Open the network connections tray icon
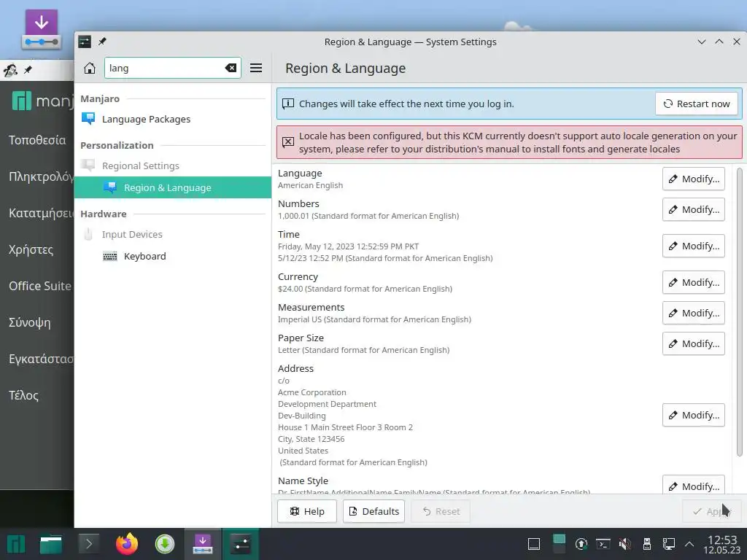This screenshot has height=560, width=747. [669, 544]
